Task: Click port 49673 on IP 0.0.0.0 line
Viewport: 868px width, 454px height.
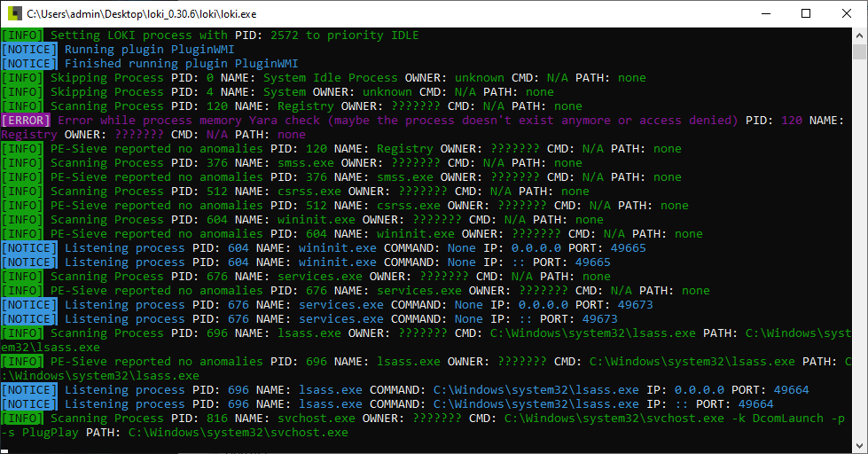Action: pyautogui.click(x=636, y=304)
